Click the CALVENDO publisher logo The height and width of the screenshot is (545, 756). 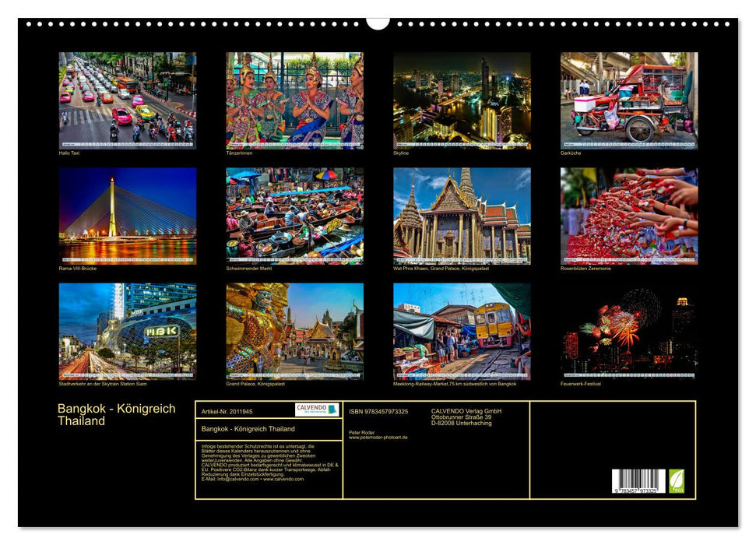311,409
